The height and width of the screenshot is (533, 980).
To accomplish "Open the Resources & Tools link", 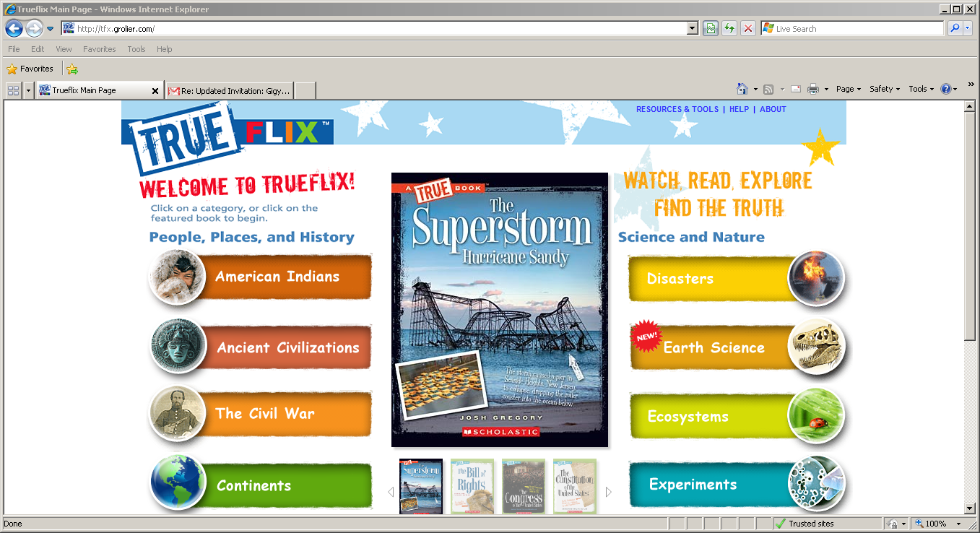I will 677,110.
